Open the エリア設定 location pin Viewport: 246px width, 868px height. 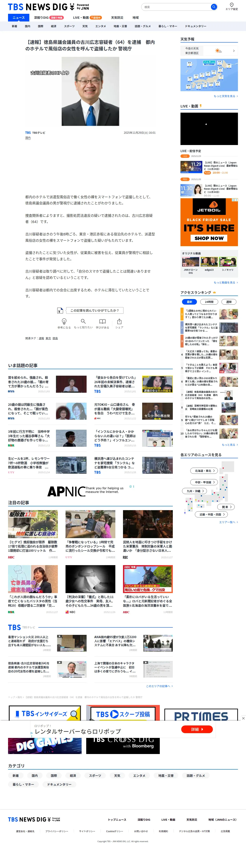click(231, 6)
